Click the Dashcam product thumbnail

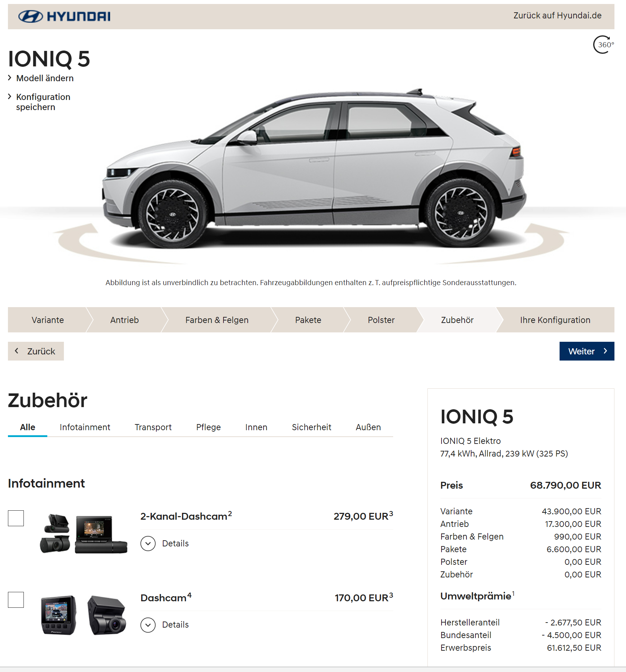(x=83, y=615)
